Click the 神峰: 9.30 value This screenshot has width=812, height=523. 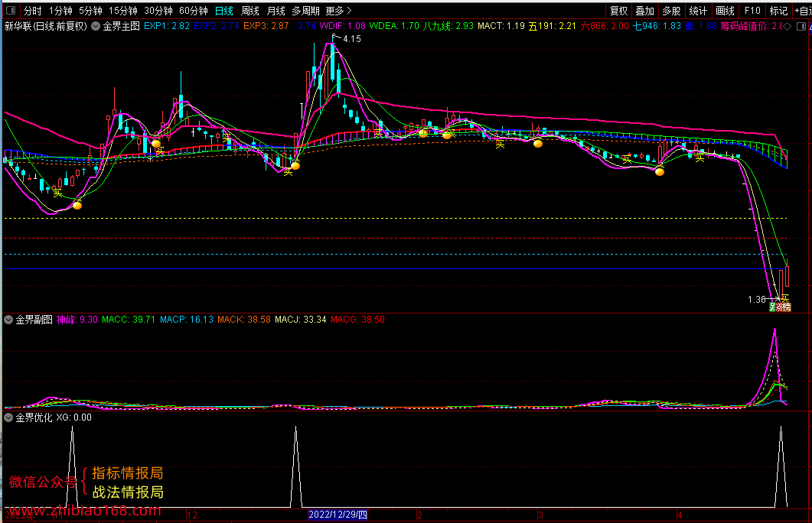click(x=77, y=320)
